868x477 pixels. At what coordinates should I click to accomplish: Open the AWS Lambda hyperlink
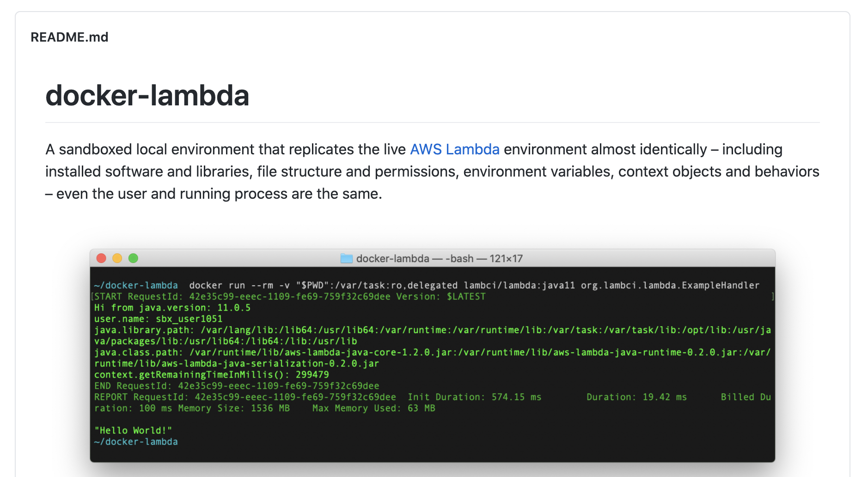pos(454,149)
